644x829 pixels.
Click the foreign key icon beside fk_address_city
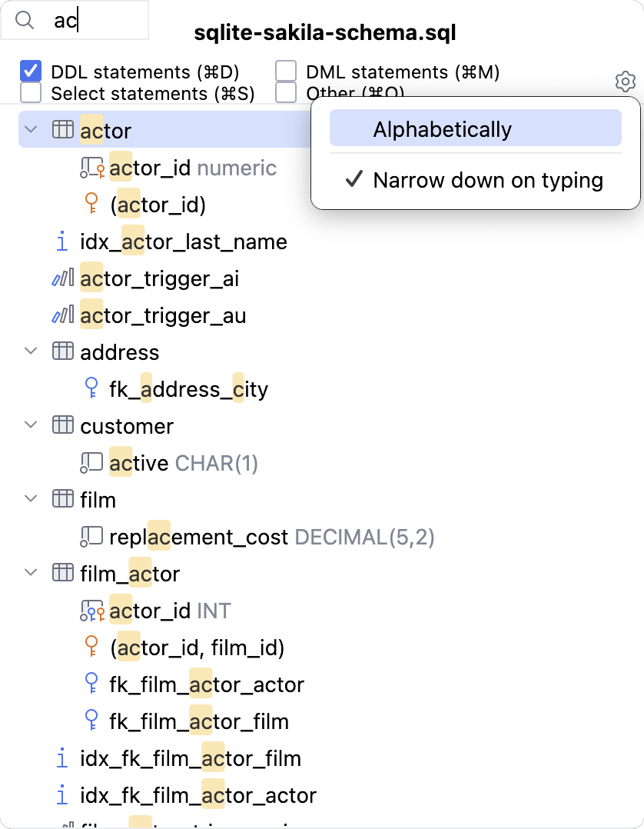click(x=92, y=389)
